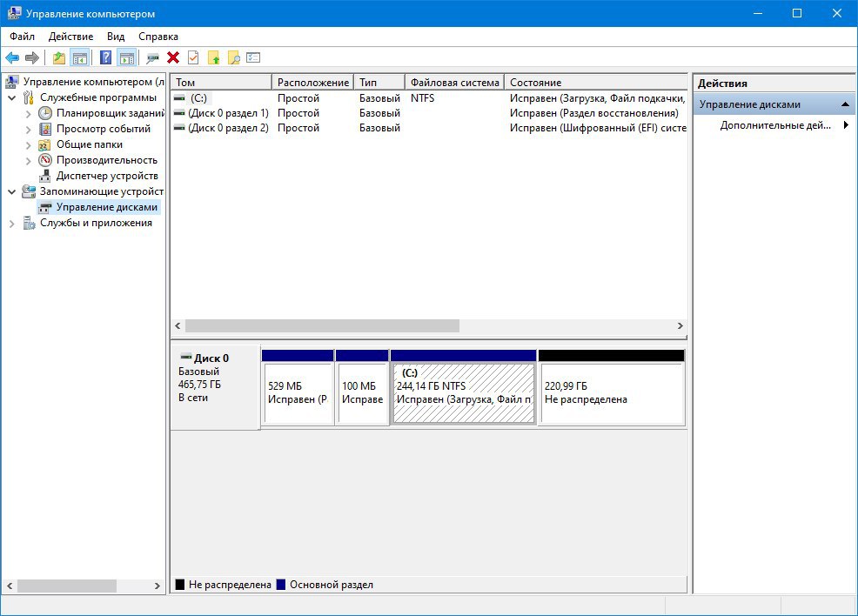This screenshot has width=858, height=616.
Task: Sort by the Файловая система column header
Action: click(455, 82)
